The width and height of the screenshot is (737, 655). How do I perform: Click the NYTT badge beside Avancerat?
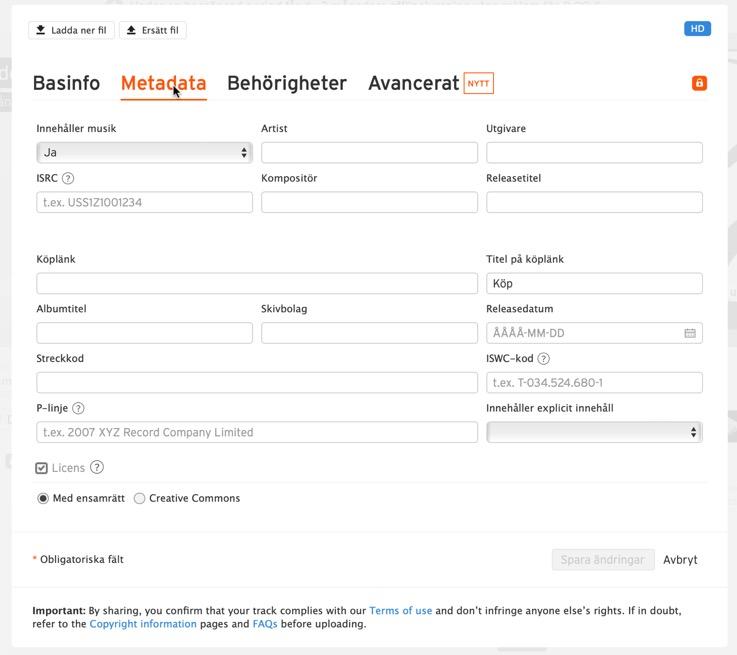coord(479,83)
